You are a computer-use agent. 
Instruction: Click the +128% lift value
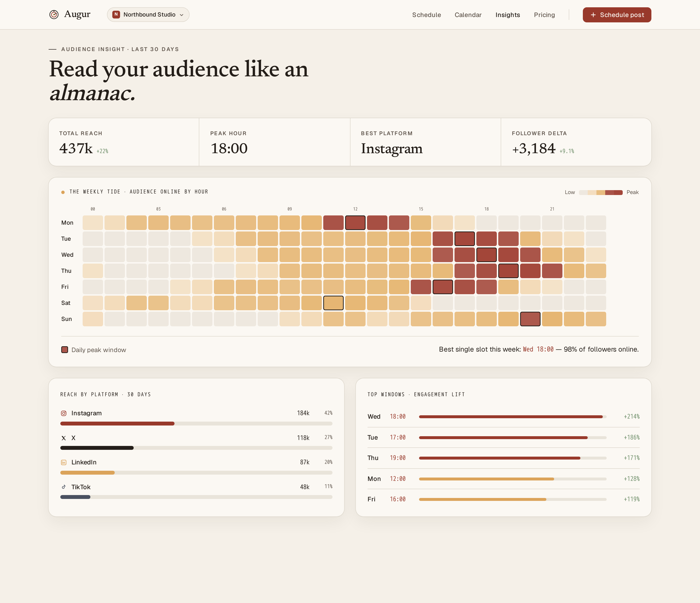click(631, 479)
